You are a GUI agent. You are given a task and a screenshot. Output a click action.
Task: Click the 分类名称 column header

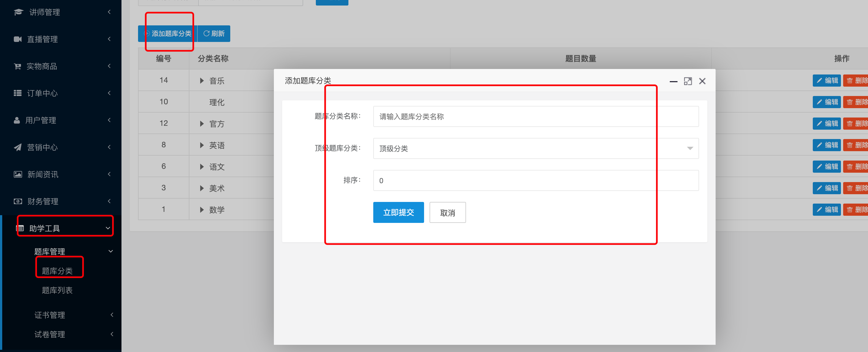click(x=213, y=58)
